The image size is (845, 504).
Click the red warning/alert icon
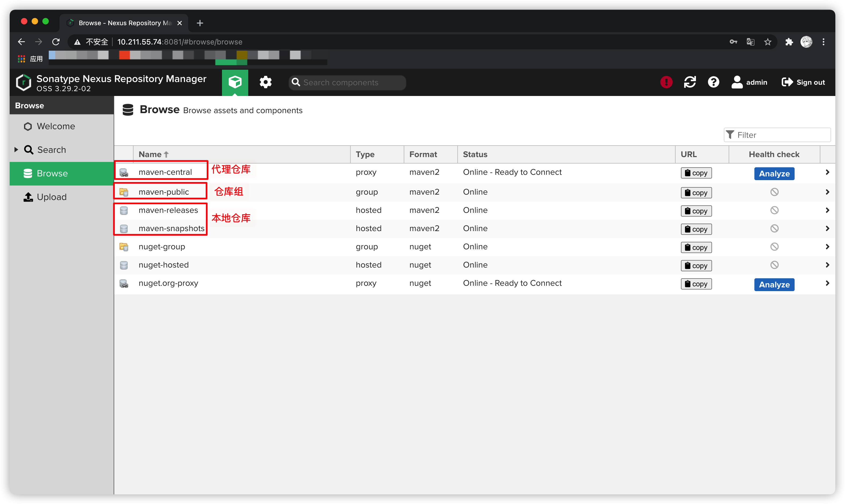coord(666,82)
